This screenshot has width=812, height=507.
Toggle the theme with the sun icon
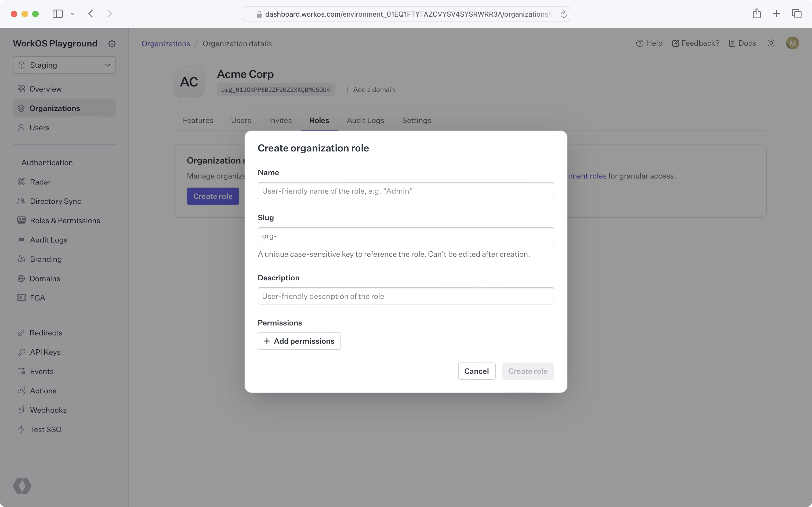pos(771,43)
